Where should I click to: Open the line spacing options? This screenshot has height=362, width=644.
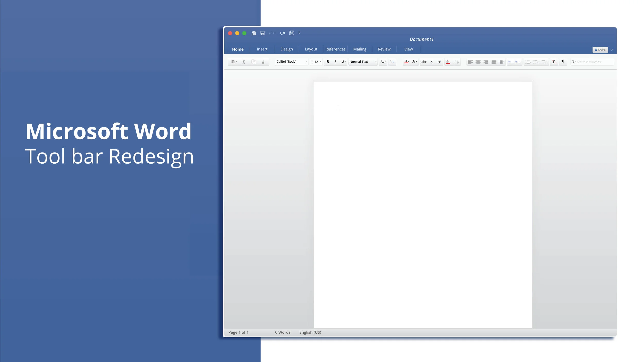pos(501,62)
